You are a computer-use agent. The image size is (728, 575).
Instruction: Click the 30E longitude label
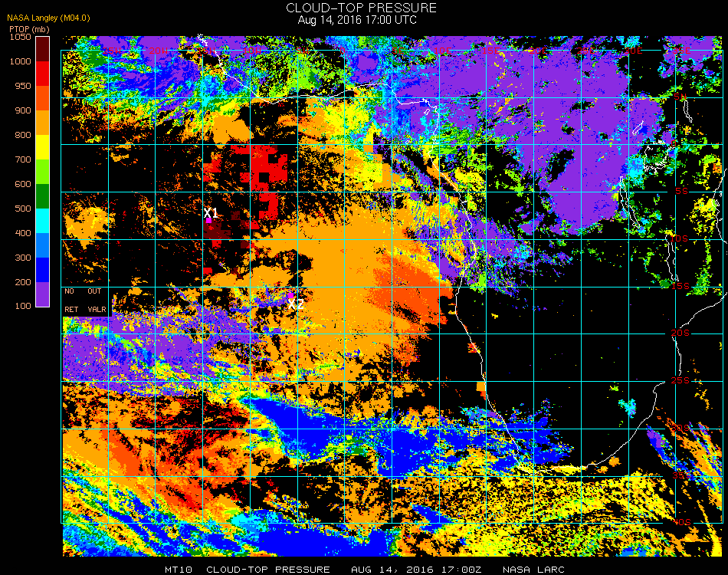633,50
